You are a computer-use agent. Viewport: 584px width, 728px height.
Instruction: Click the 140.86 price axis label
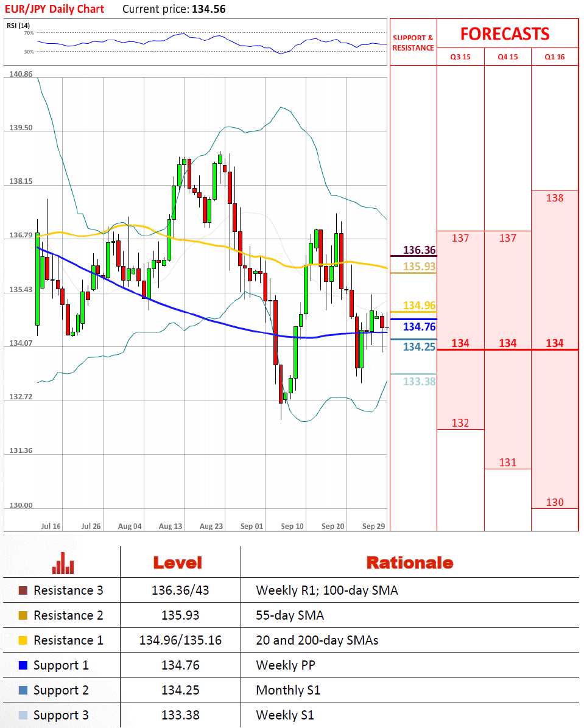[x=21, y=74]
